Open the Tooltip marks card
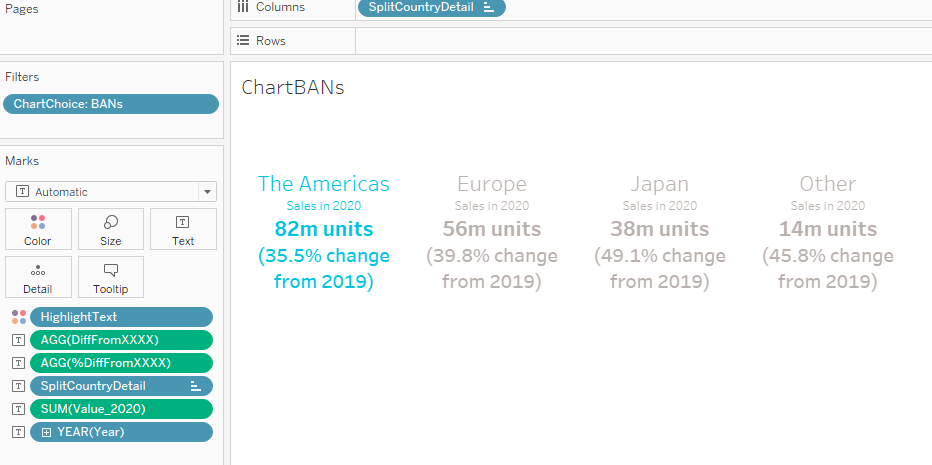 pos(111,277)
